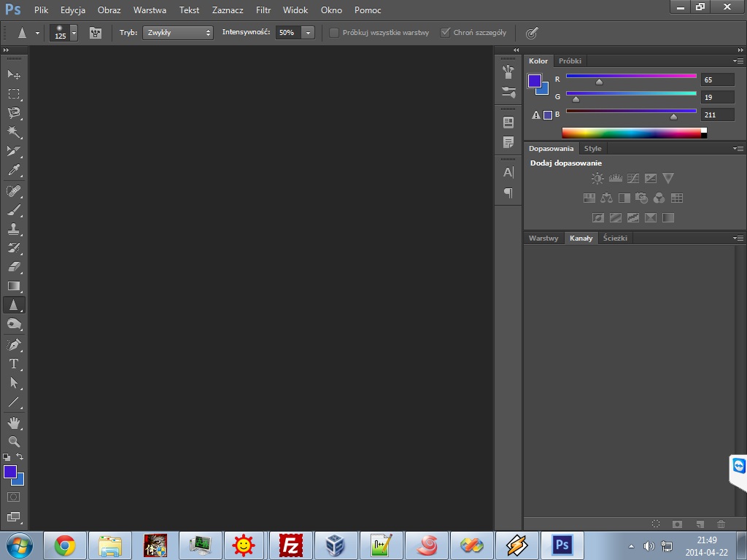The image size is (747, 560).
Task: Change screen mode button in toolbox
Action: point(14,517)
